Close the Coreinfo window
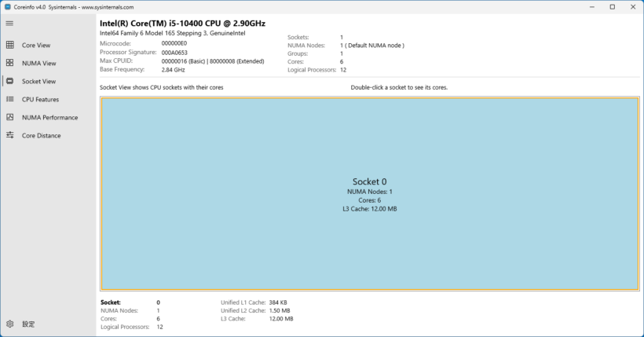 633,7
